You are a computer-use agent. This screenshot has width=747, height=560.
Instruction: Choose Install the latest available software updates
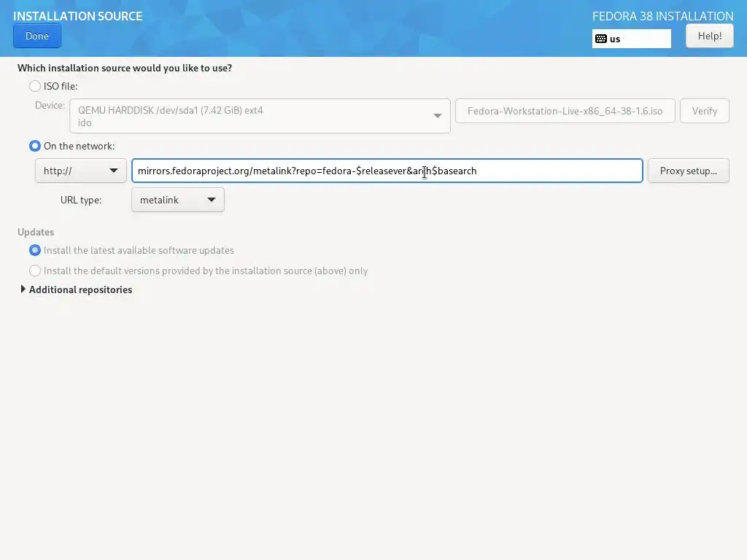[35, 250]
